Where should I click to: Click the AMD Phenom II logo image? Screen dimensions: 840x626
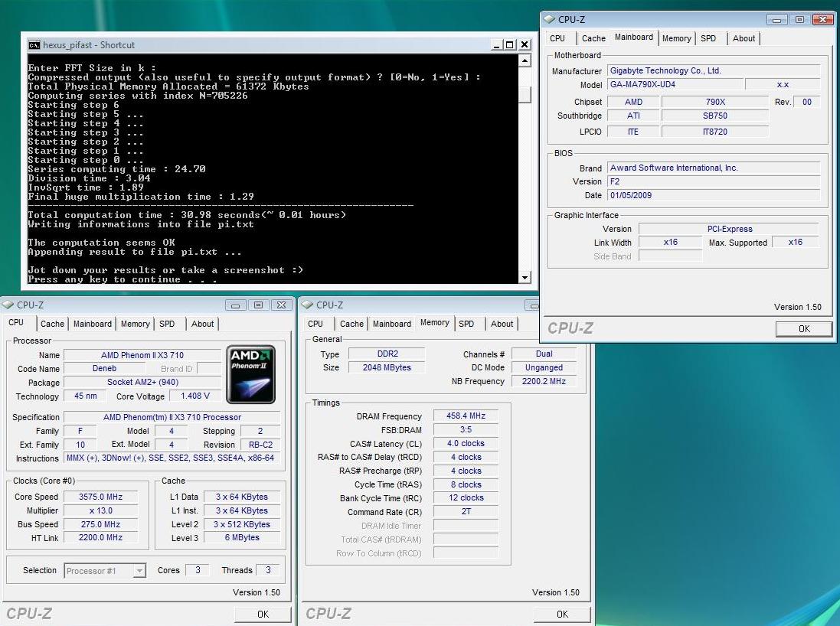pyautogui.click(x=250, y=374)
